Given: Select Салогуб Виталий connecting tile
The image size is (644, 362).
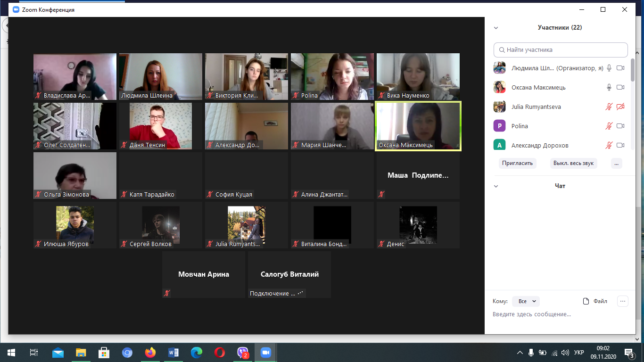Looking at the screenshot, I should point(289,275).
